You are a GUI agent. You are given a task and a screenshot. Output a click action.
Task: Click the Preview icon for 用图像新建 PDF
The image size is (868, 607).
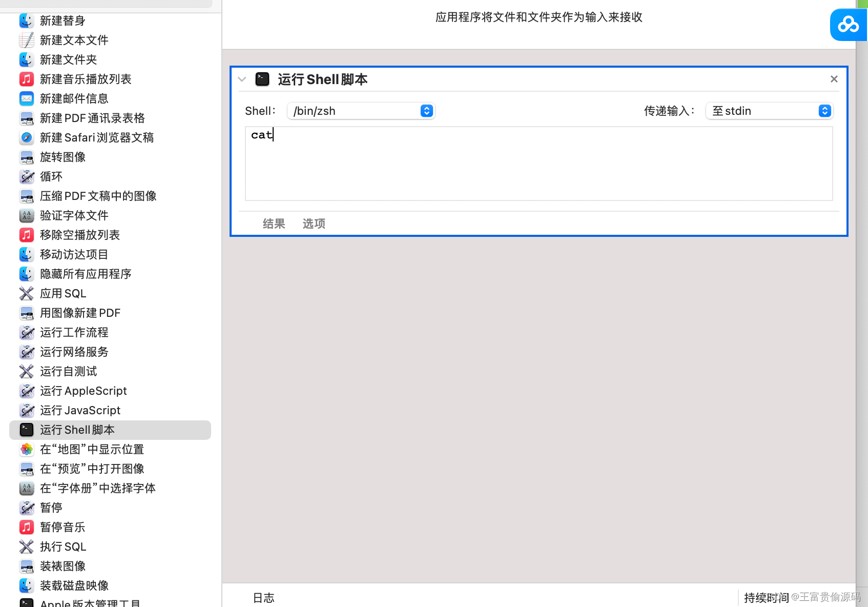[x=27, y=313]
